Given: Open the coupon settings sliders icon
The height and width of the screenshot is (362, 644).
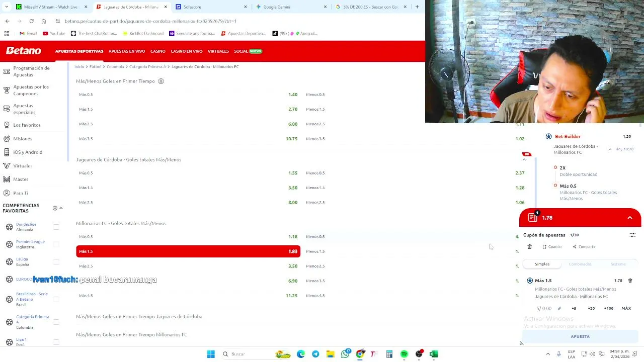Looking at the screenshot, I should tap(632, 235).
